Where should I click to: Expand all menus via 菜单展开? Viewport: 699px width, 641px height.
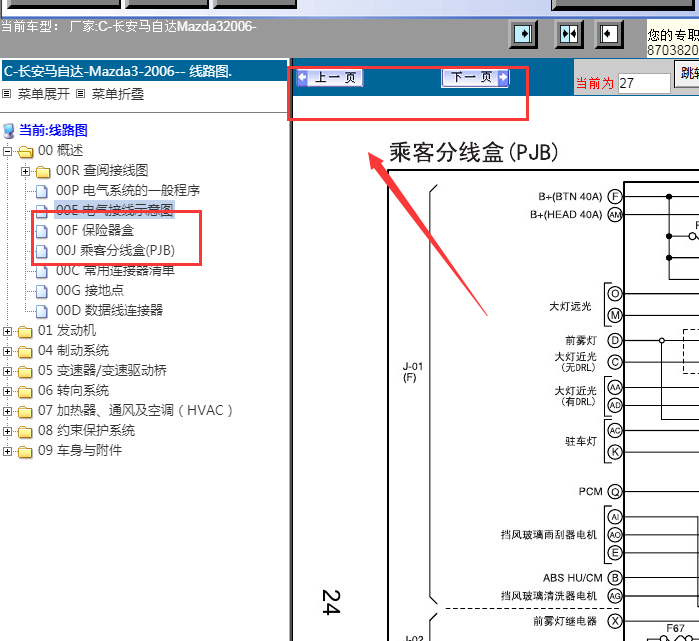click(44, 94)
